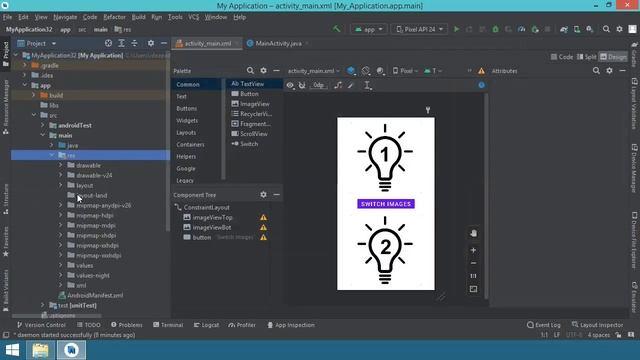The image size is (640, 360).
Task: Open the Problems tool window
Action: click(x=127, y=325)
